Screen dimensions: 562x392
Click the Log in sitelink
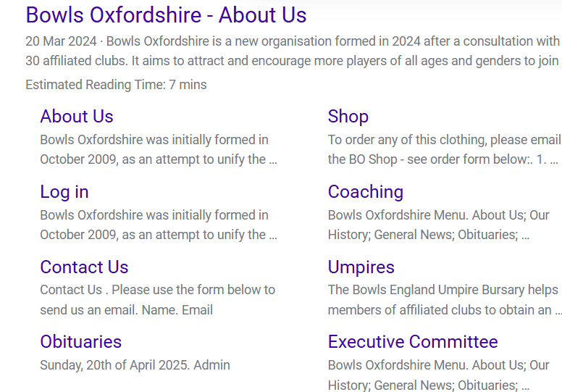tap(64, 191)
